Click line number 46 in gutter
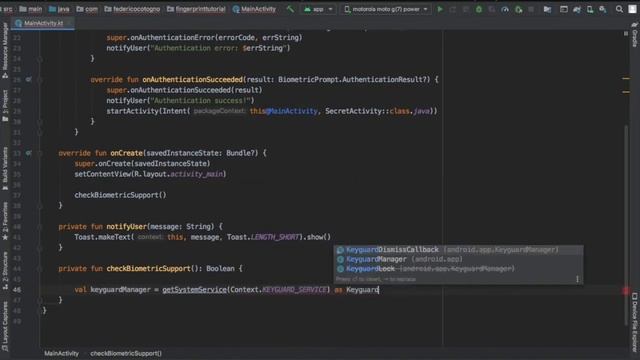 [17, 290]
